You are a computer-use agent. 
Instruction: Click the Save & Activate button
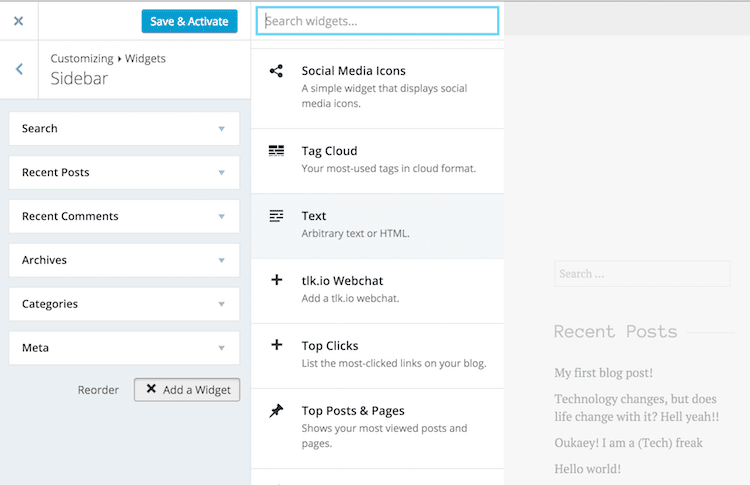[189, 21]
